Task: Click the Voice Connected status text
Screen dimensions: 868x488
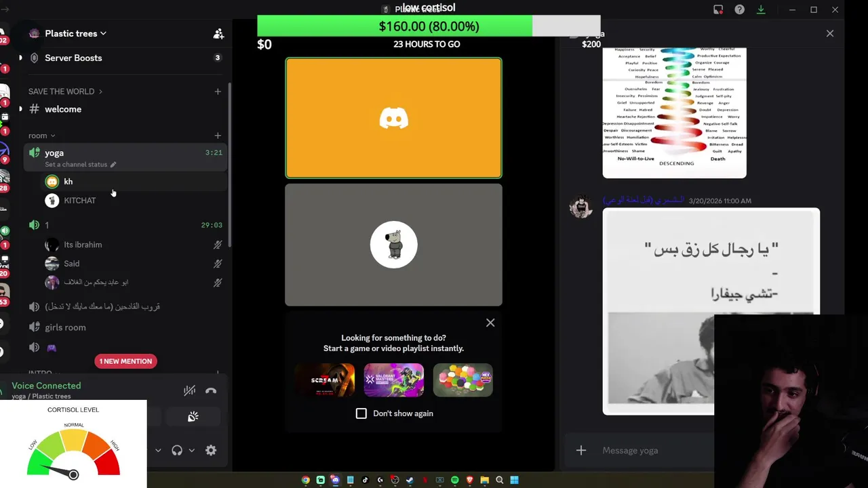Action: (x=46, y=386)
